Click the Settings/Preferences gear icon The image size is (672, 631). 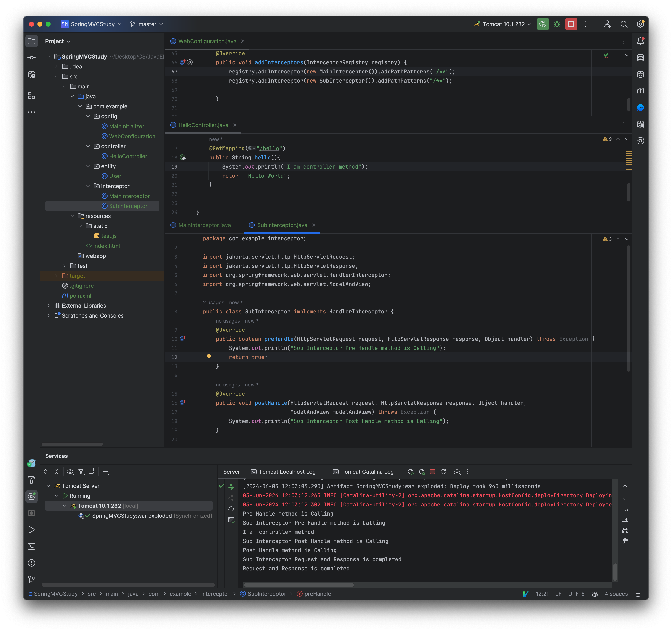640,24
